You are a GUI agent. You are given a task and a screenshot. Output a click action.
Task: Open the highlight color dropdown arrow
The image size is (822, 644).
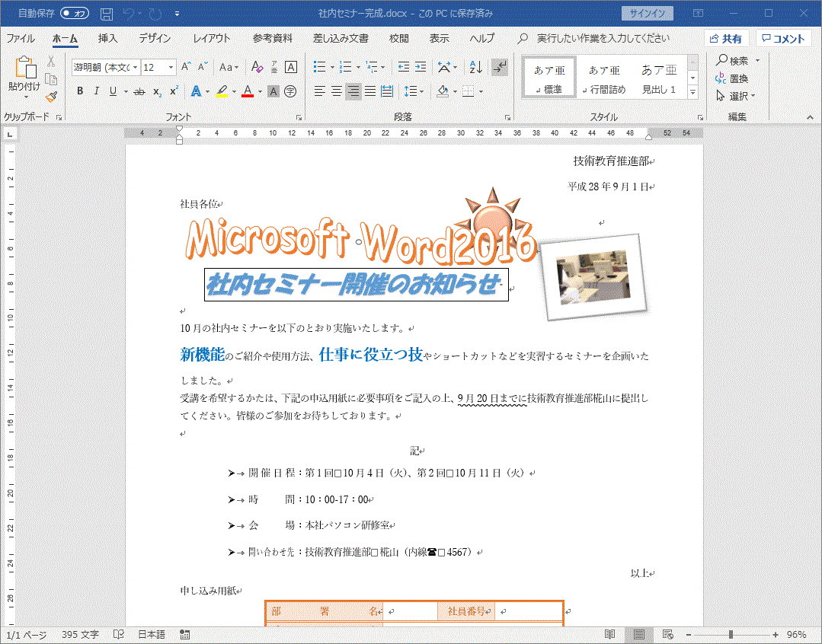[234, 91]
